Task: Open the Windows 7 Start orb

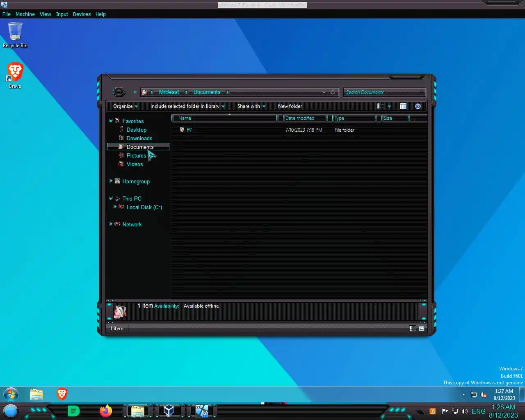Action: (11, 395)
